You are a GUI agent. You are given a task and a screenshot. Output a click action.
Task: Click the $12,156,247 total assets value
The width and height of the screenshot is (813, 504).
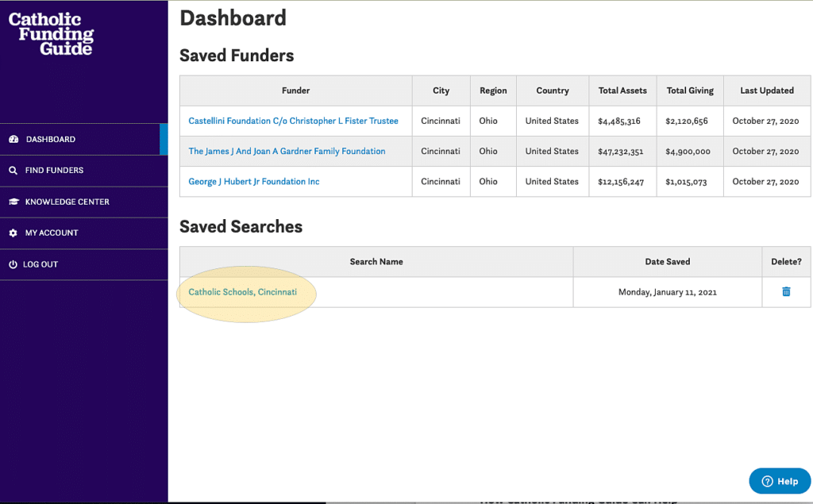click(x=621, y=182)
